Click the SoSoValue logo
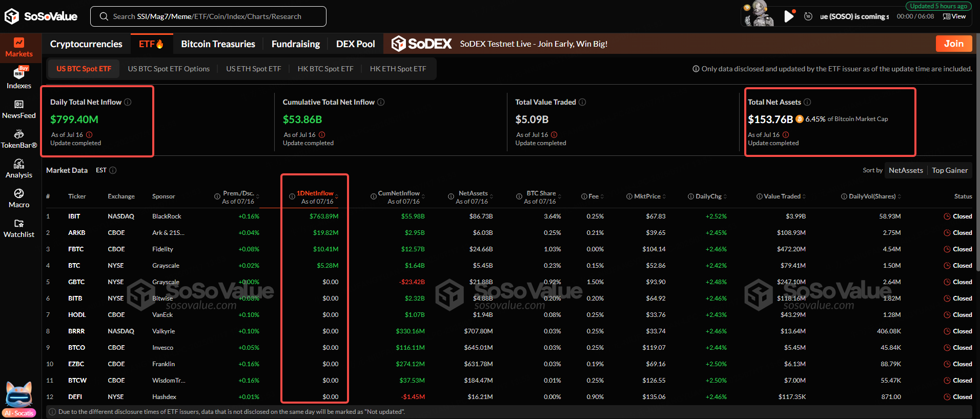The image size is (980, 419). (x=41, y=16)
